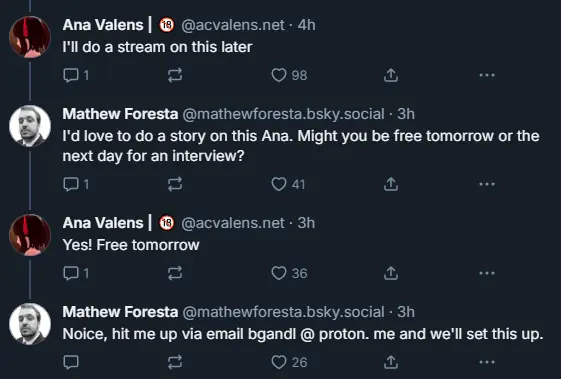View Mathew Foresta's avatar on last post
Screen dimensions: 561x379
(30, 324)
